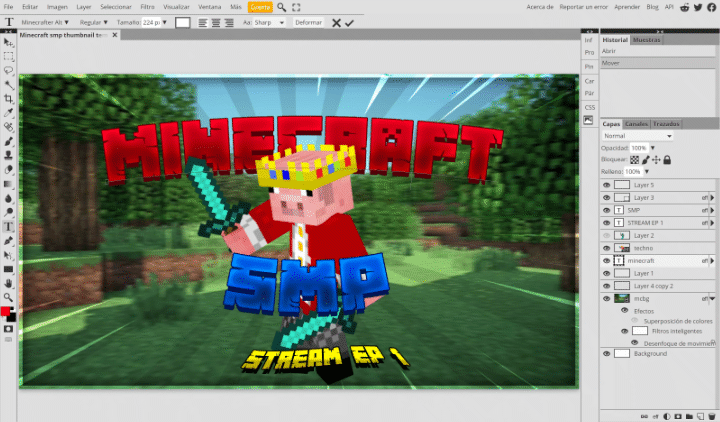
Task: Open Reportar un error link
Action: (x=583, y=7)
